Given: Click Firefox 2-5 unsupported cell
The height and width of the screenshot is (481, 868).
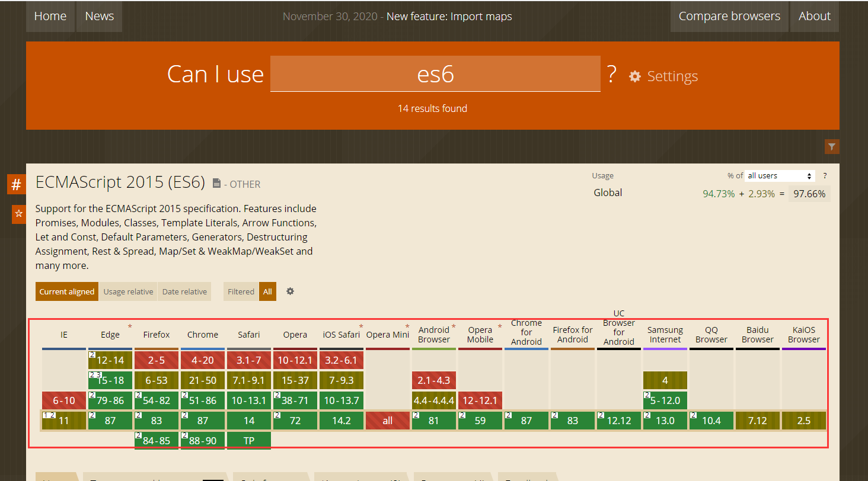Looking at the screenshot, I should pyautogui.click(x=157, y=360).
